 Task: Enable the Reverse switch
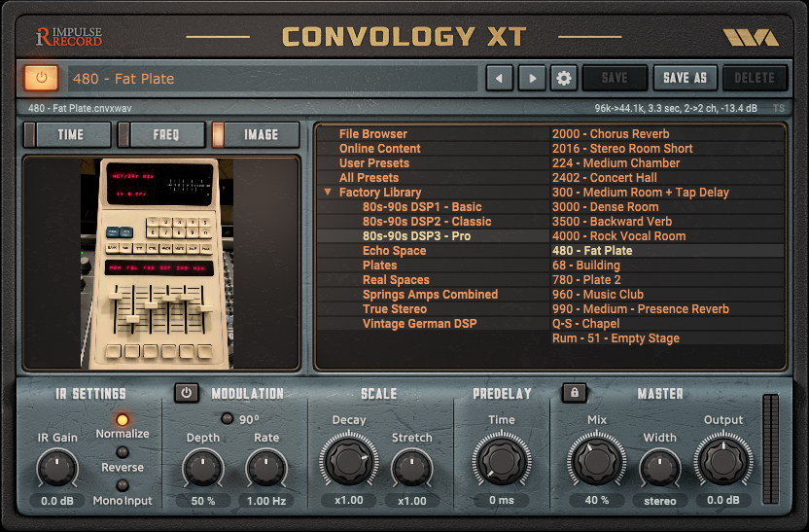(123, 452)
